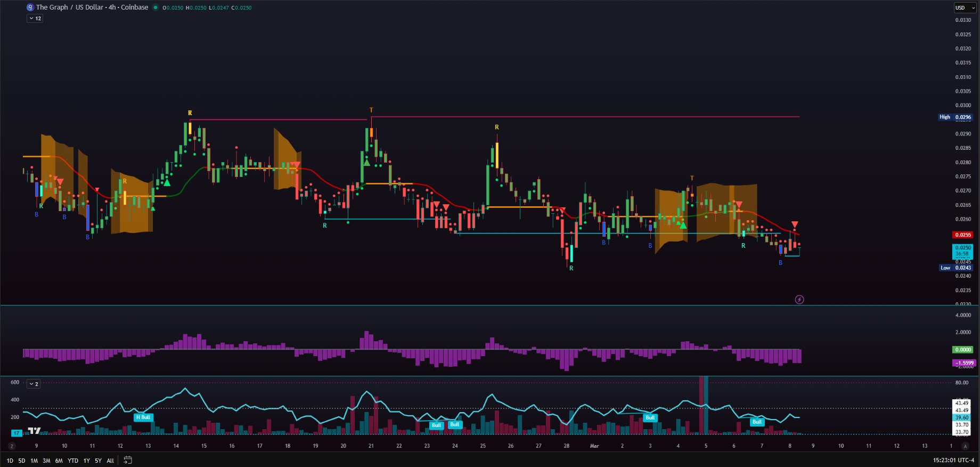Click the open price value O0.0250
The height and width of the screenshot is (467, 980).
[173, 8]
